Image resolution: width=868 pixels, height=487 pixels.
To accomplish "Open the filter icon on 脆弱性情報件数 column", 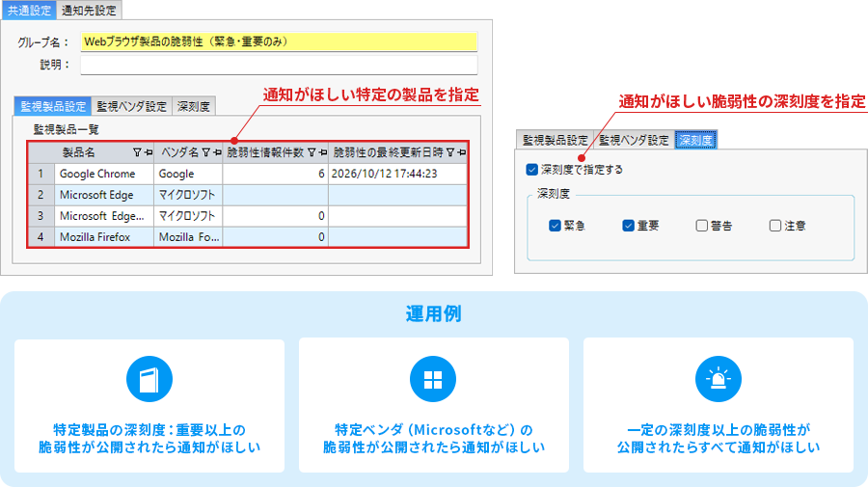I will tap(312, 152).
